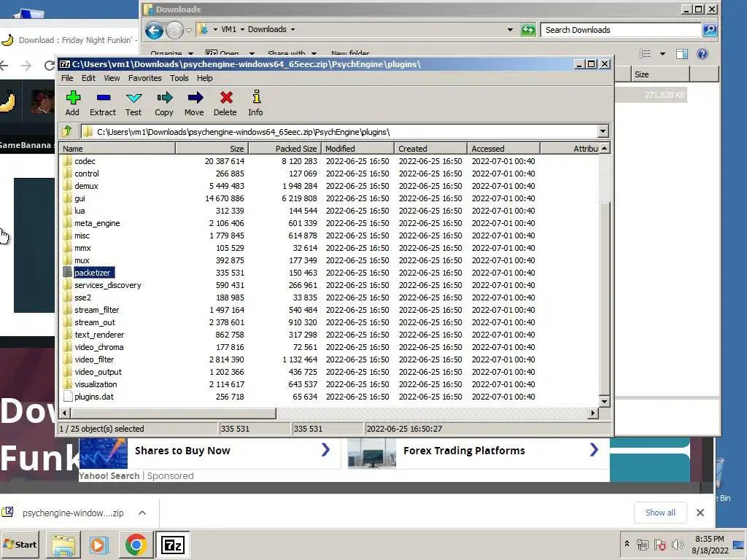747x560 pixels.
Task: Open Windows Media Player taskbar icon
Action: [99, 545]
